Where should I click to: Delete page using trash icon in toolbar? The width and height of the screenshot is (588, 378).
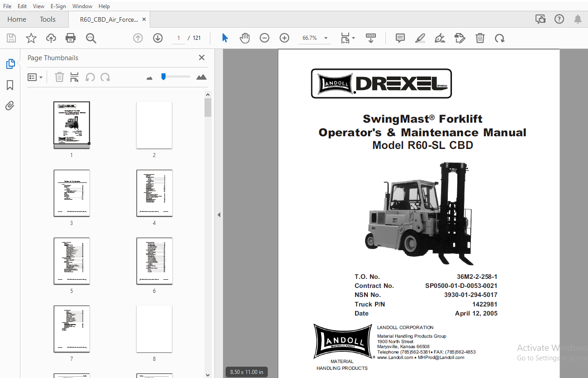point(480,38)
